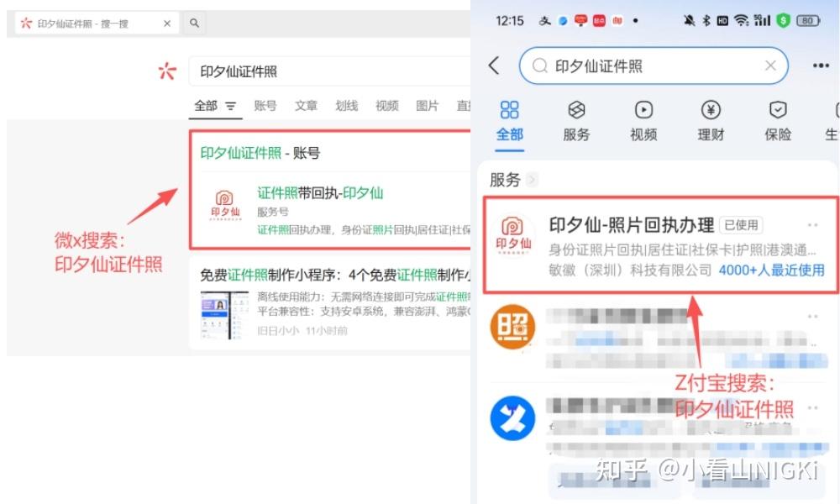Open 印夕仙-照片回执办理 service
The image size is (840, 504).
pos(660,245)
